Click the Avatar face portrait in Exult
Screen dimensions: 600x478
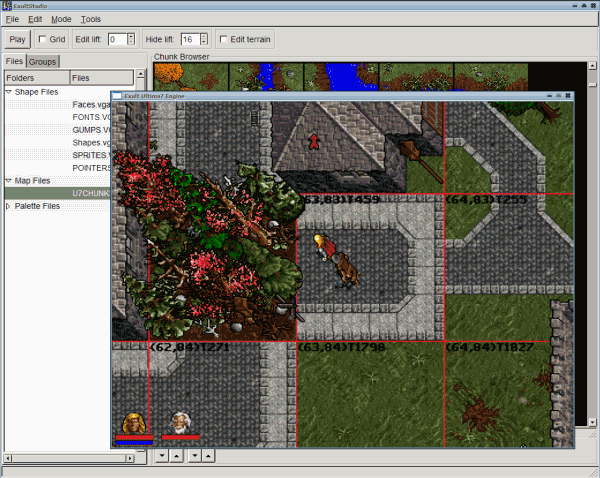134,423
